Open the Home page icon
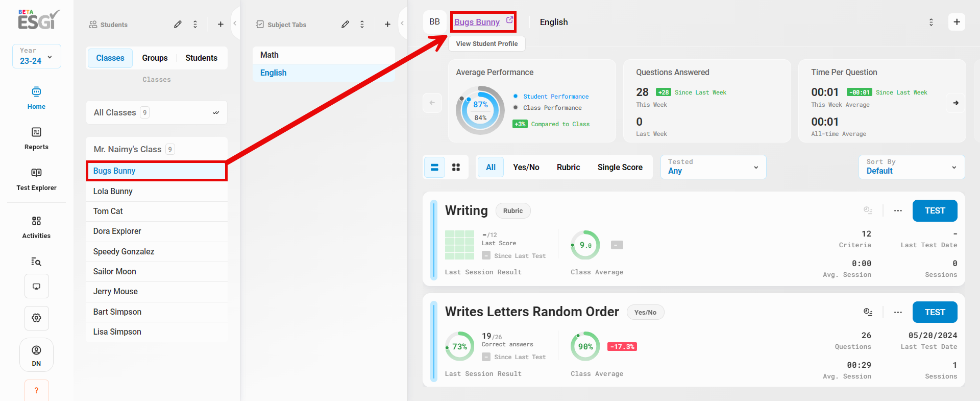This screenshot has height=401, width=980. pyautogui.click(x=36, y=92)
